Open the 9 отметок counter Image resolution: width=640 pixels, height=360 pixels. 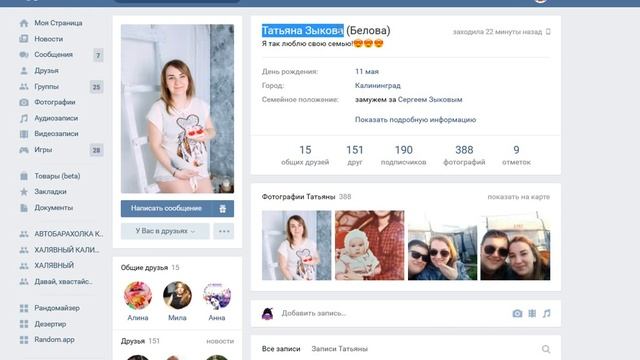tap(516, 156)
